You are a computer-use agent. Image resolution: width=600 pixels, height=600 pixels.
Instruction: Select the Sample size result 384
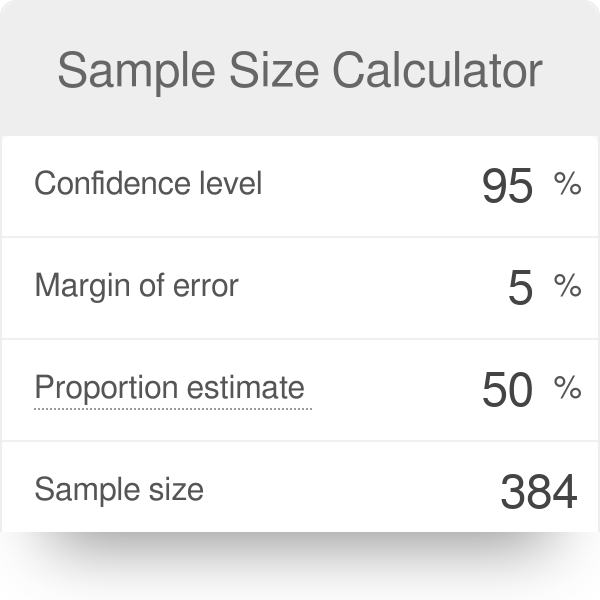tap(538, 492)
